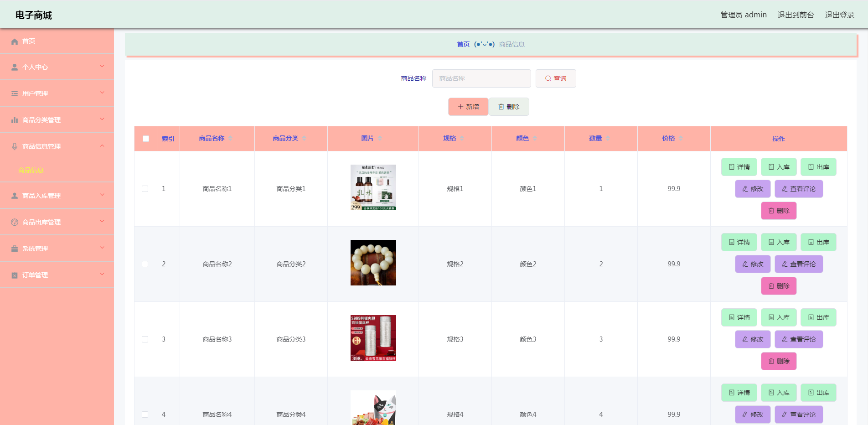Click 修改 for 商品名称4
The height and width of the screenshot is (425, 868).
[753, 415]
